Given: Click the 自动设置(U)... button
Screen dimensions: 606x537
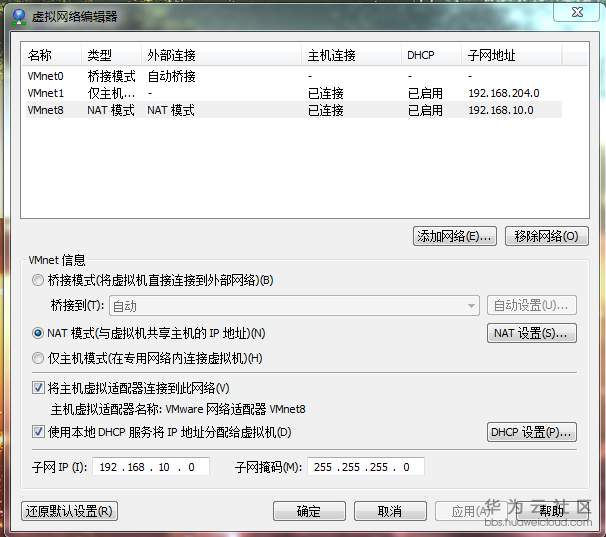Looking at the screenshot, I should [x=531, y=305].
